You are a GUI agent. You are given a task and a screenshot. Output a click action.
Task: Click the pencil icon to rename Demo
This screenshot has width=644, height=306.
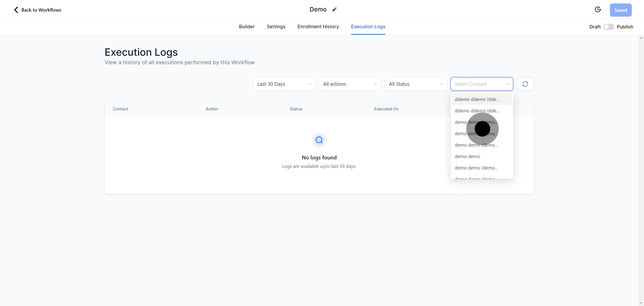(335, 9)
